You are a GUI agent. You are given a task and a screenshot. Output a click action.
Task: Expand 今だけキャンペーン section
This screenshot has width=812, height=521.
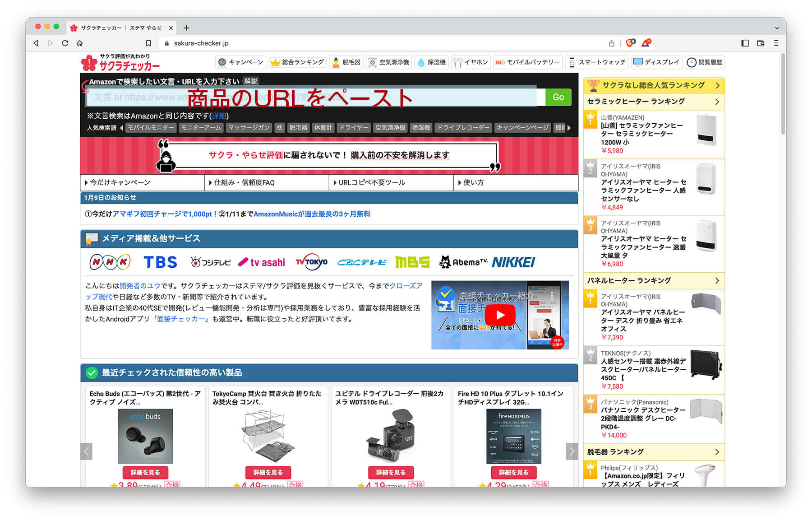coord(142,182)
